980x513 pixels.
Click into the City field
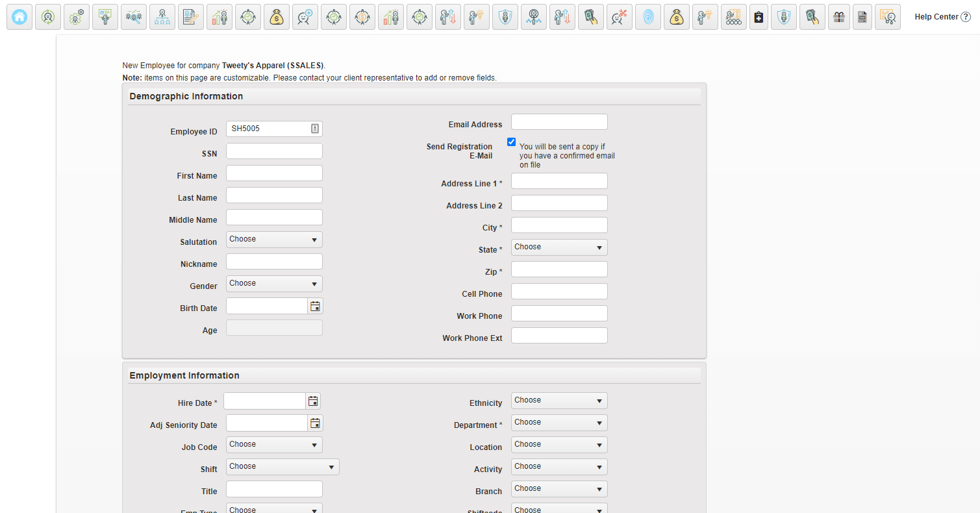[x=559, y=225]
